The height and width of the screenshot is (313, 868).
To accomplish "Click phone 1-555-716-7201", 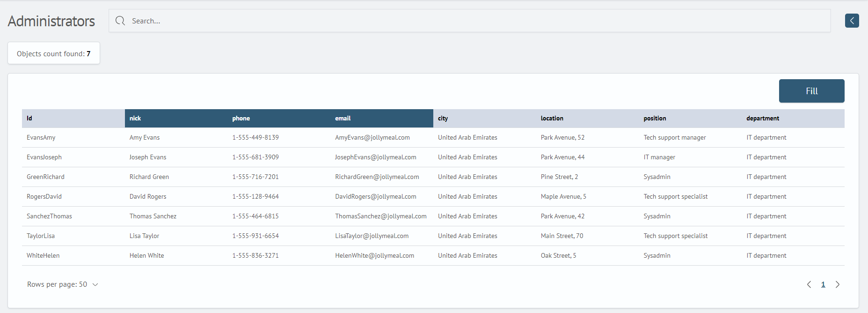I will [x=255, y=177].
